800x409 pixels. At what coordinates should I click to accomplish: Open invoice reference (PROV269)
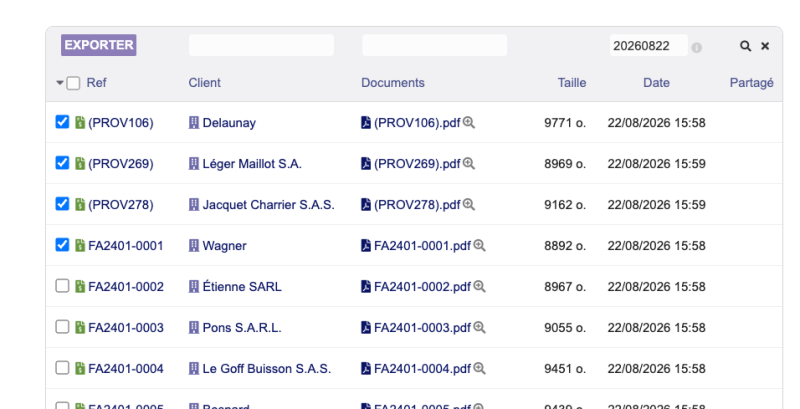coord(121,164)
